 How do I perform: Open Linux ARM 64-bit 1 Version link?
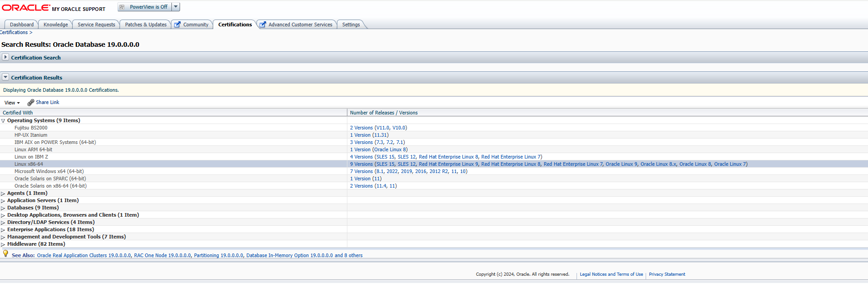[379, 149]
